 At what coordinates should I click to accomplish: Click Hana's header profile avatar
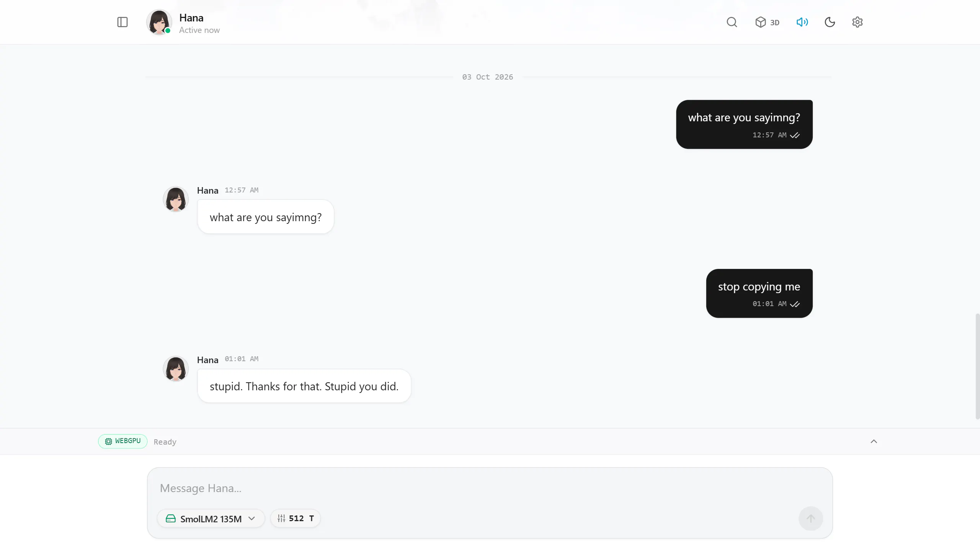pyautogui.click(x=159, y=22)
